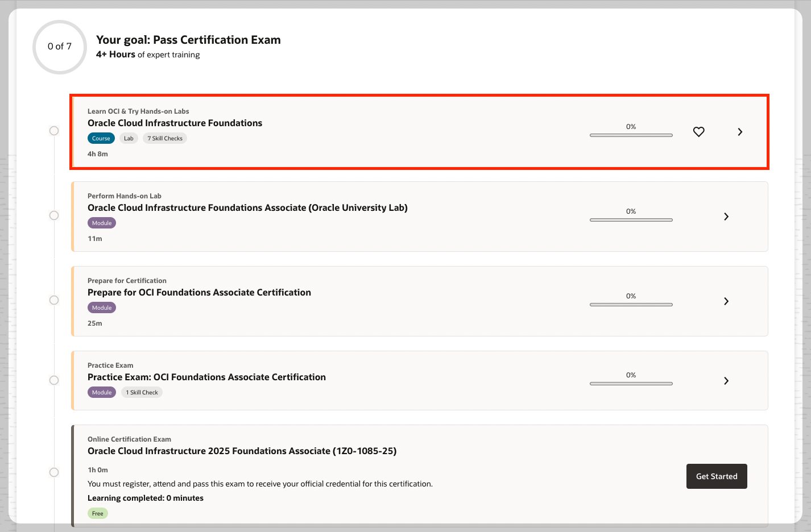Click the green Free tag

point(98,513)
